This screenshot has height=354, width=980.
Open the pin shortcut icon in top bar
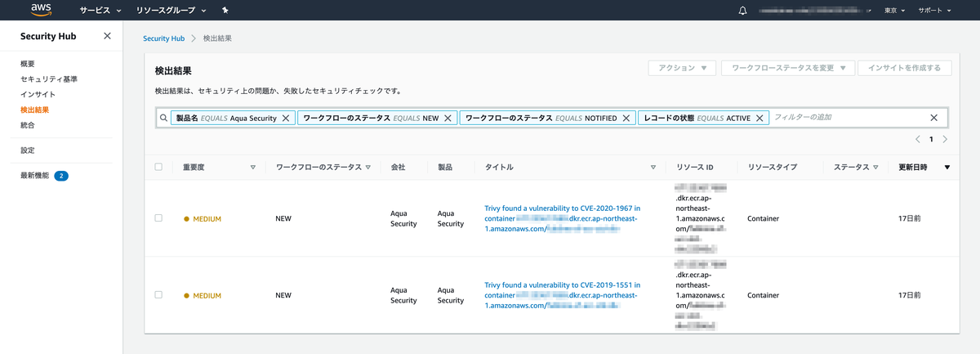[225, 11]
